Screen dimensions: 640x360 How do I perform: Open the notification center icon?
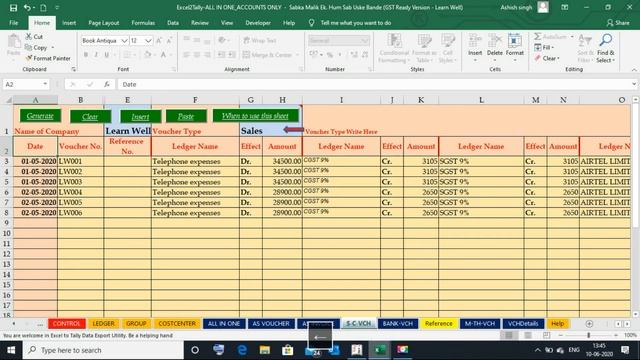point(625,350)
